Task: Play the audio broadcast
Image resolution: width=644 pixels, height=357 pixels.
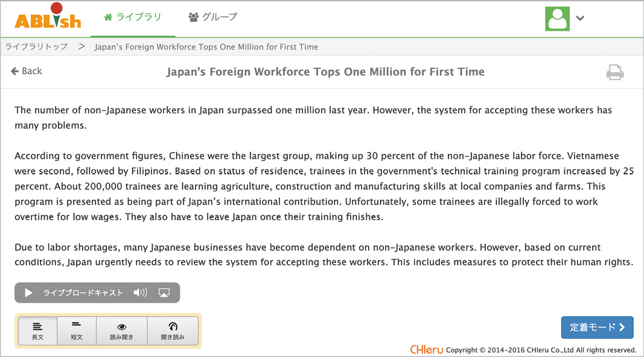Action: click(x=29, y=292)
